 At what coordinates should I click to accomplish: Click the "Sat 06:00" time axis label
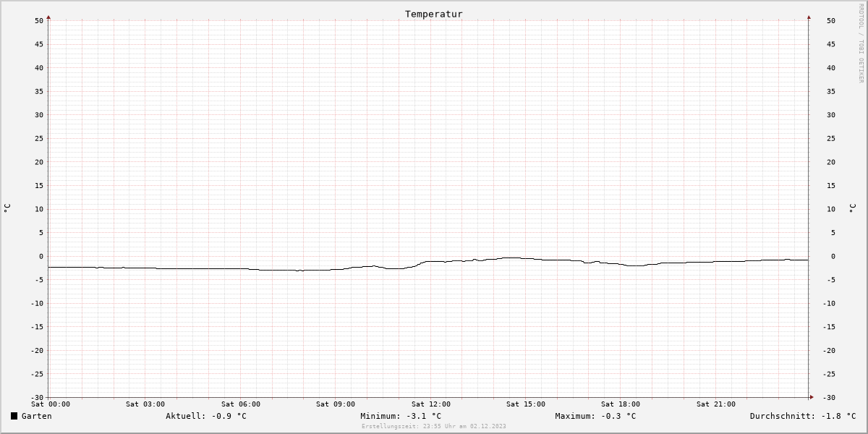[241, 404]
